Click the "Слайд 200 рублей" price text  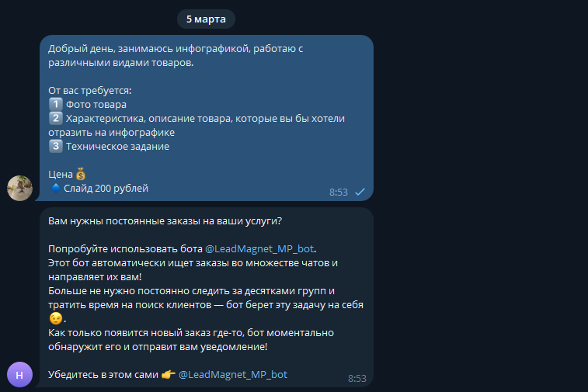[106, 189]
